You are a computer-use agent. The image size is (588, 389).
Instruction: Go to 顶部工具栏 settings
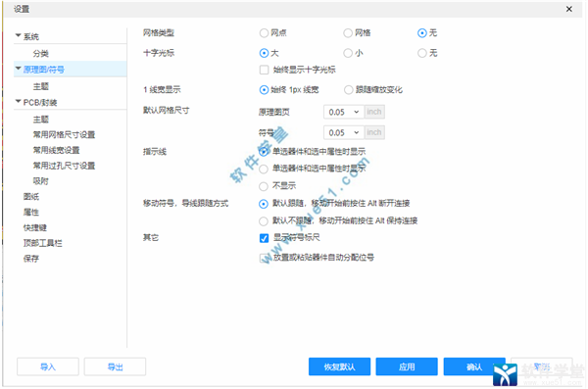tap(43, 243)
